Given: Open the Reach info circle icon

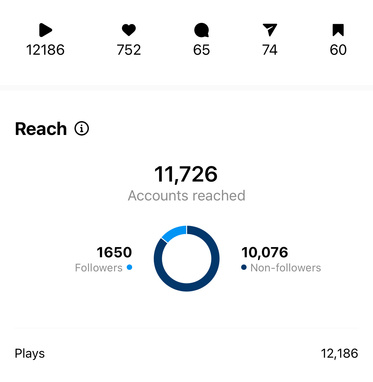Looking at the screenshot, I should tap(82, 128).
